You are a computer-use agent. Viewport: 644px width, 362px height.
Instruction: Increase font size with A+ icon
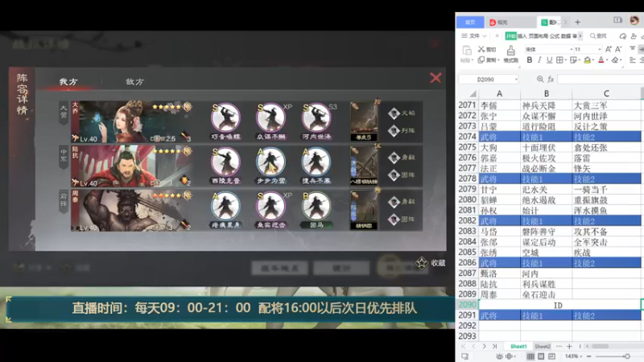609,49
